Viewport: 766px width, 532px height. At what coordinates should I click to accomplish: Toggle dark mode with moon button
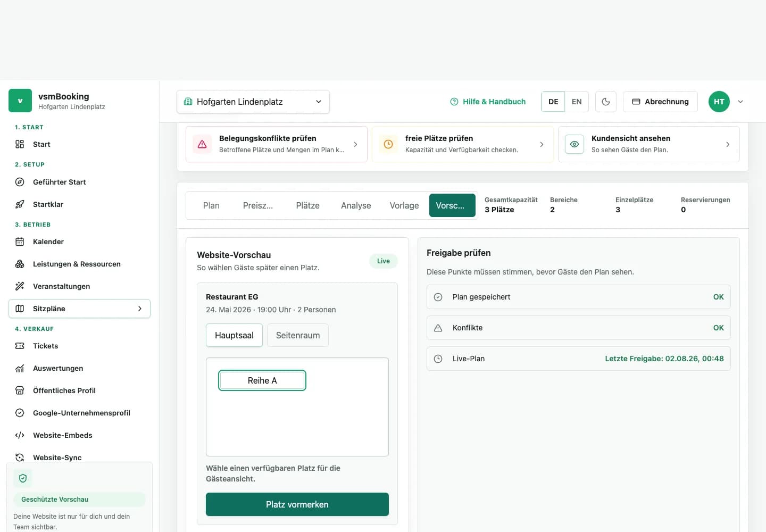pyautogui.click(x=606, y=102)
